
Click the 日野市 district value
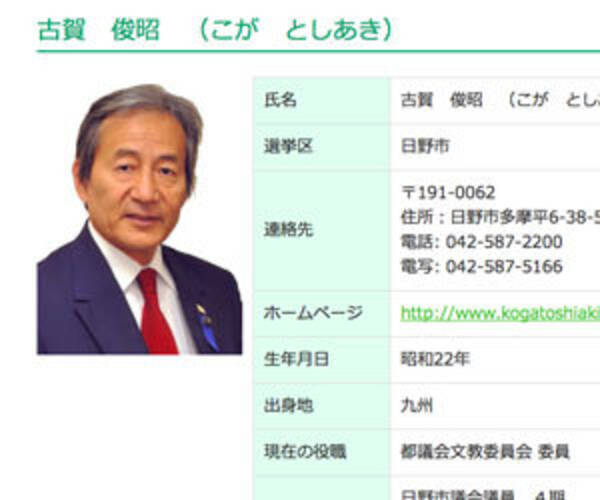pos(425,146)
